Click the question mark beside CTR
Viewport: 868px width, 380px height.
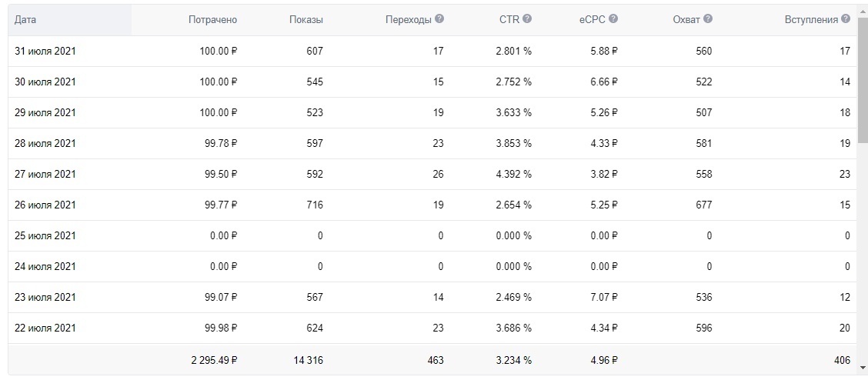[x=527, y=19]
